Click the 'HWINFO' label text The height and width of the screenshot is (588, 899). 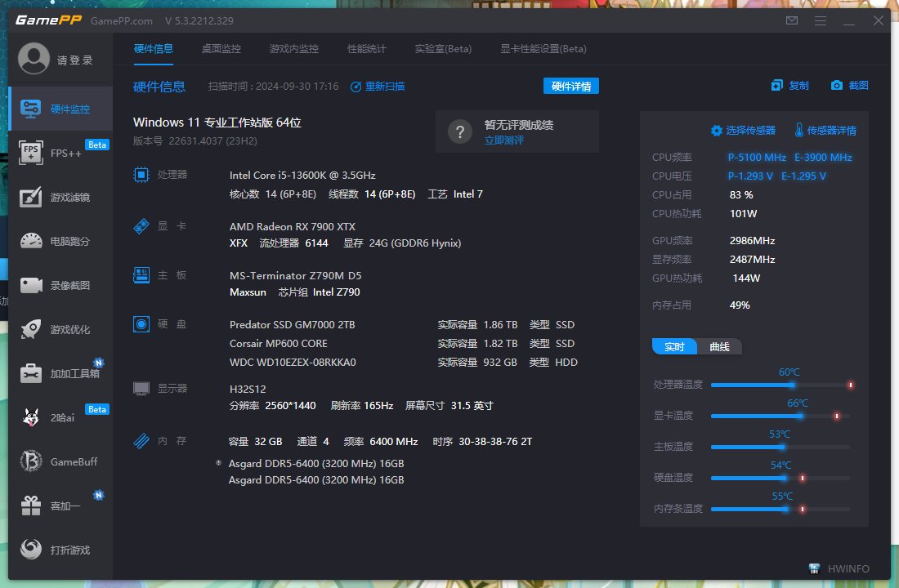tap(848, 568)
